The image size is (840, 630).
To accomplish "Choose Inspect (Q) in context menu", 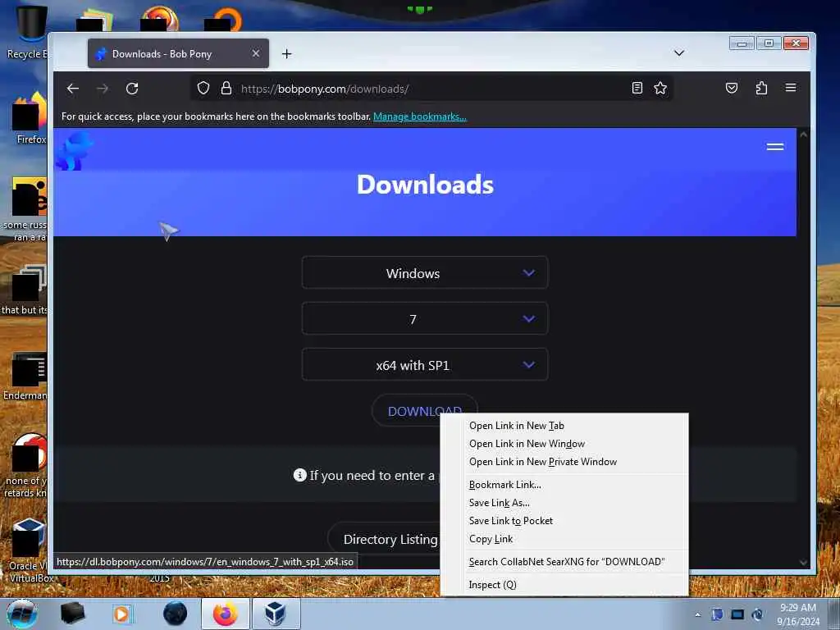I will point(564,585).
